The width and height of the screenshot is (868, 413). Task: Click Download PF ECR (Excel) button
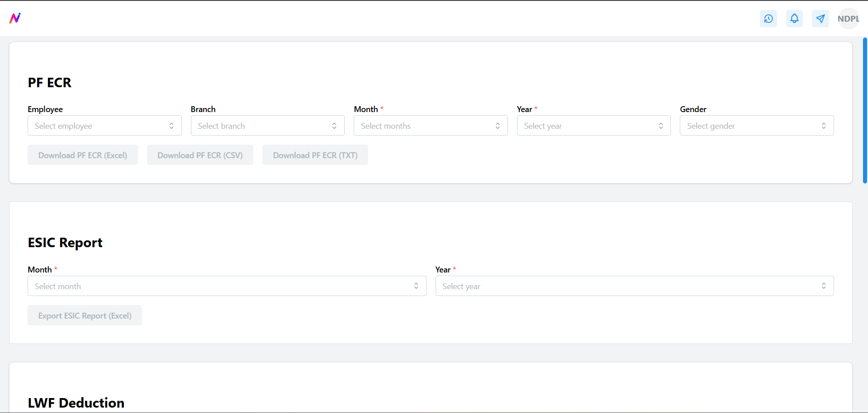(x=83, y=155)
